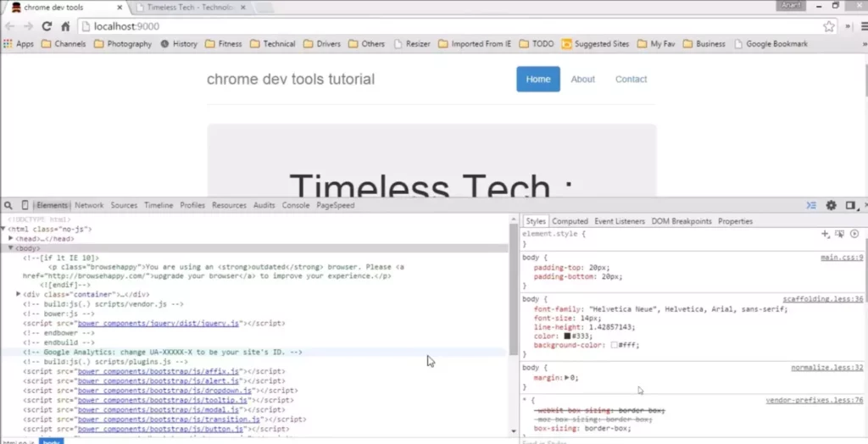Click the animation play icon in Styles

coord(854,234)
